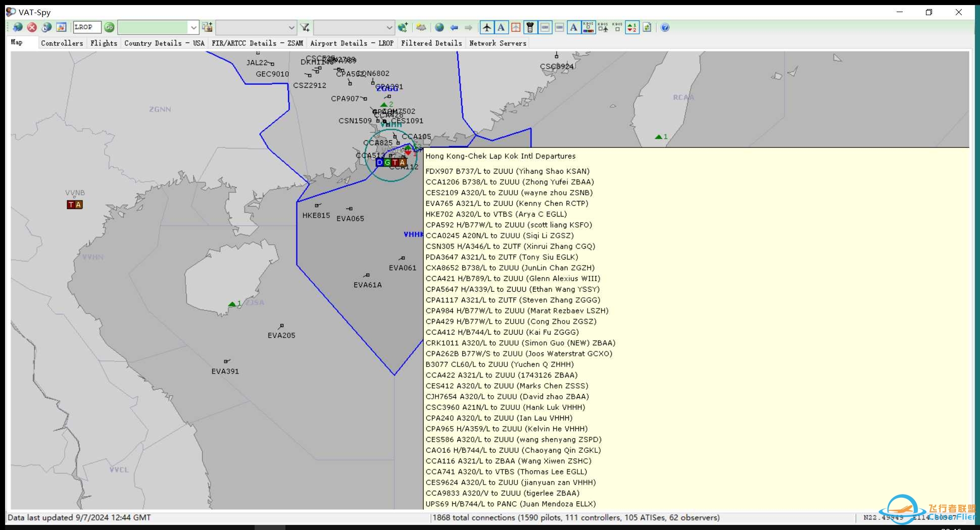
Task: Expand the filter combo box dropdown
Action: coord(389,27)
